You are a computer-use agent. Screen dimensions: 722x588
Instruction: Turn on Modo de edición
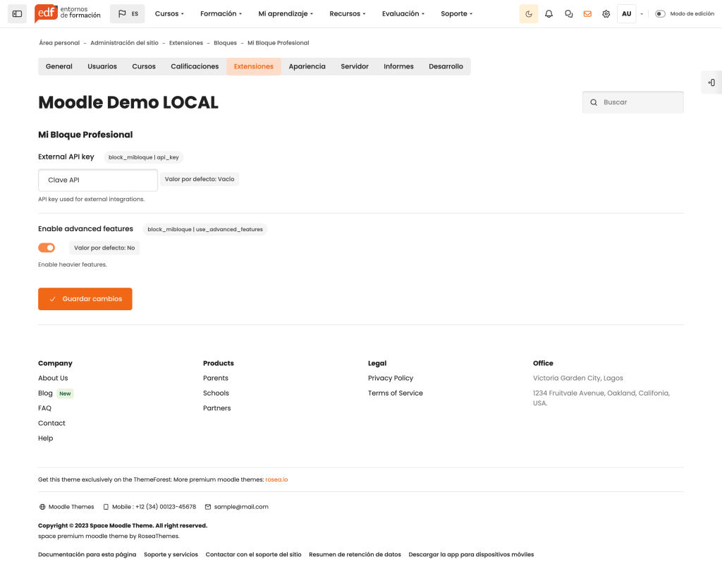[659, 13]
